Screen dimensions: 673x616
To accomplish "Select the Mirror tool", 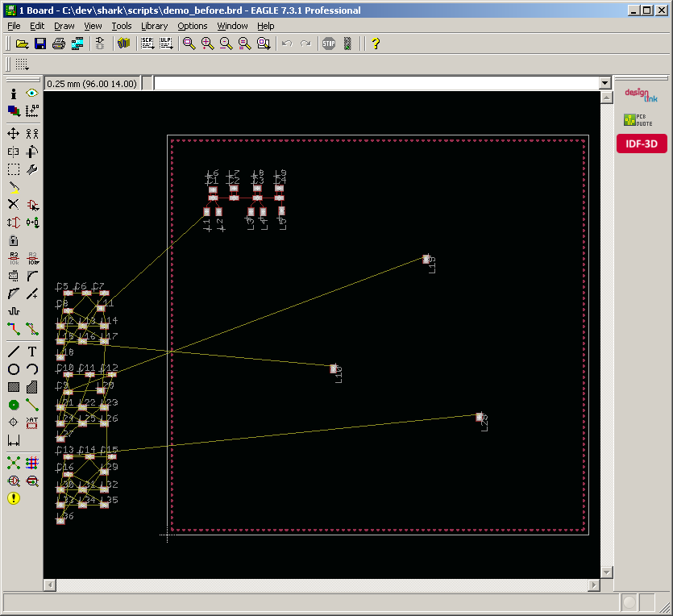I will (14, 152).
